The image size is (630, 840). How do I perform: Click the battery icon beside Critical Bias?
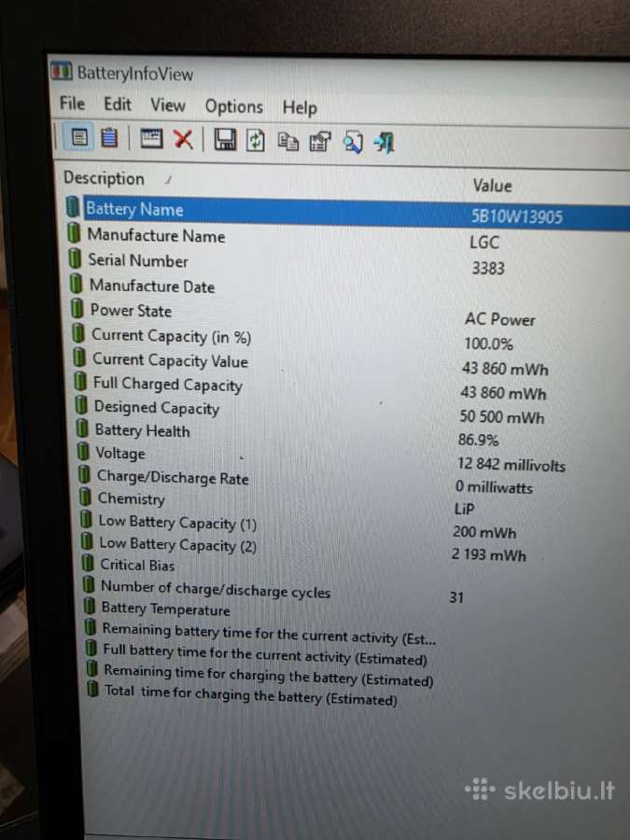pos(88,563)
